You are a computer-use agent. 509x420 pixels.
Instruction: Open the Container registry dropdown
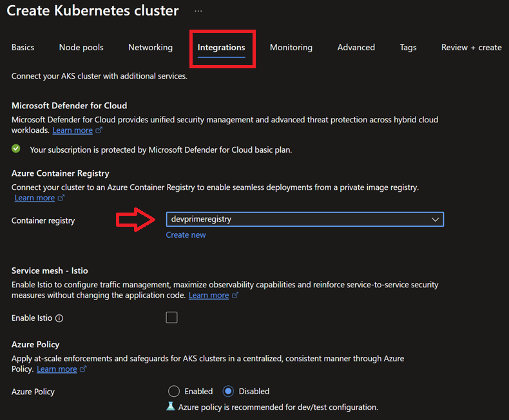pos(305,220)
